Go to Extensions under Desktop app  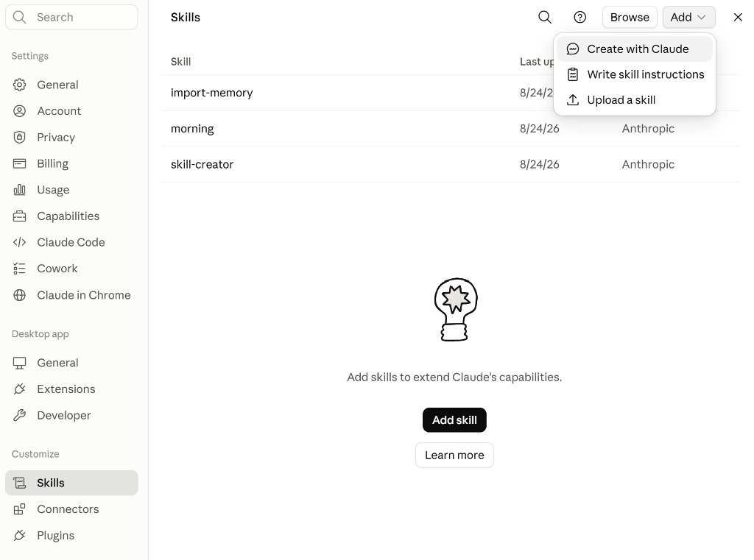pos(71,389)
